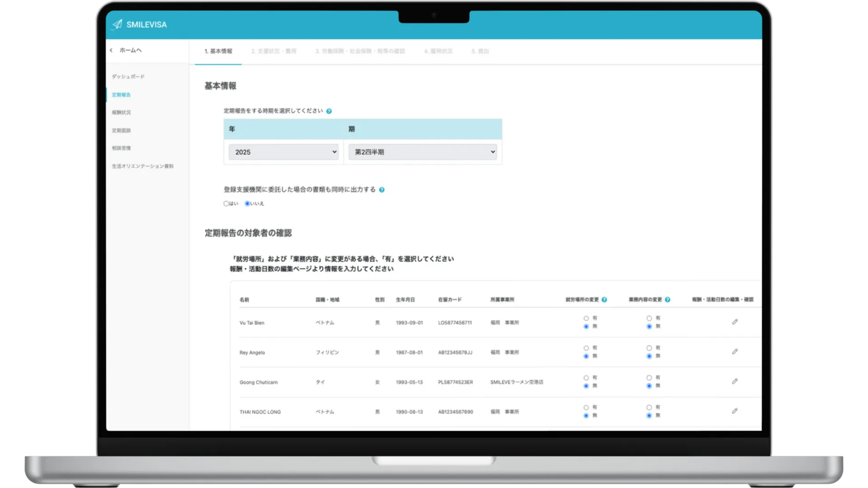Click help icon next to reporting period prompt

[329, 111]
